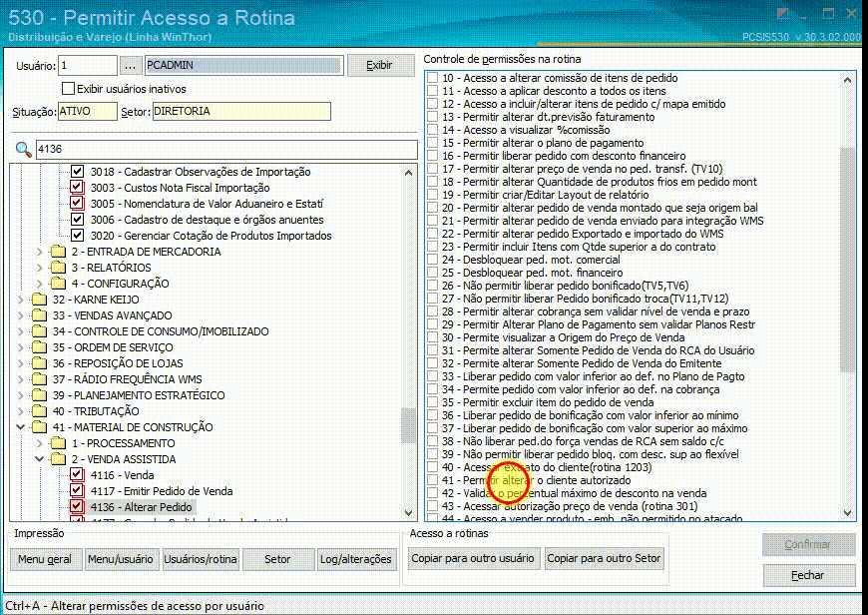Collapse the 41 - MATERIAL DE CONSTRUÇÃO node
Screen dimensions: 868x615
(x=21, y=427)
